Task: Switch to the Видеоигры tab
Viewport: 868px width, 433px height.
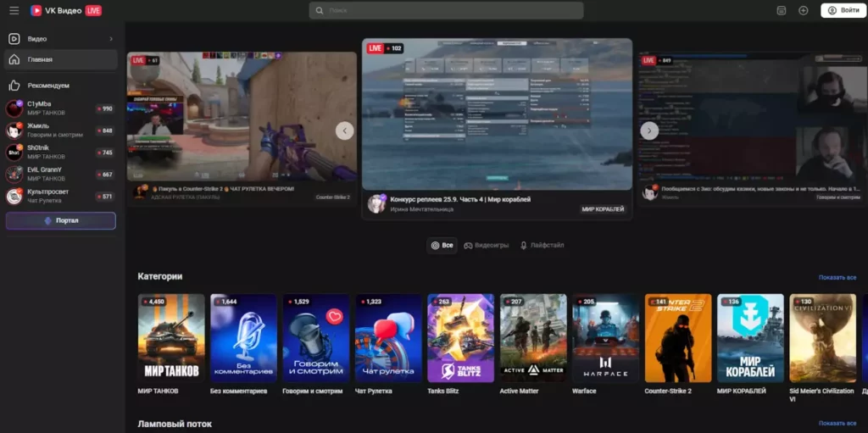Action: (x=486, y=245)
